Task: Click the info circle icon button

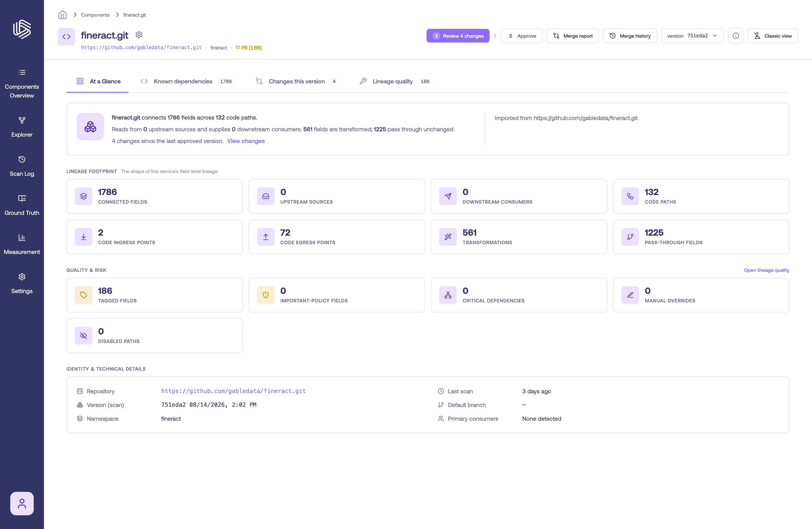Action: pyautogui.click(x=736, y=36)
